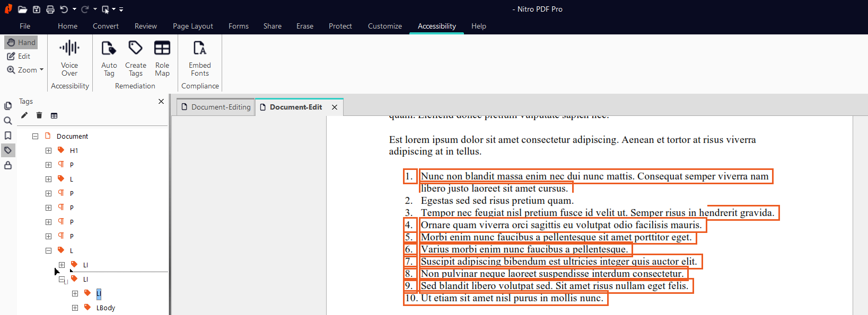Toggle the Tags side panel icon
Screen dimensions: 868x315
pos(8,150)
